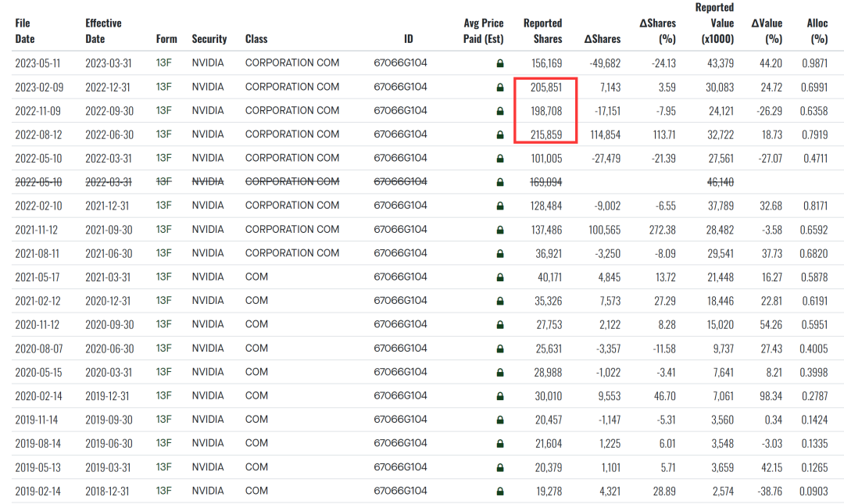Click the Reported Shares column header
The width and height of the screenshot is (844, 504).
pyautogui.click(x=542, y=30)
